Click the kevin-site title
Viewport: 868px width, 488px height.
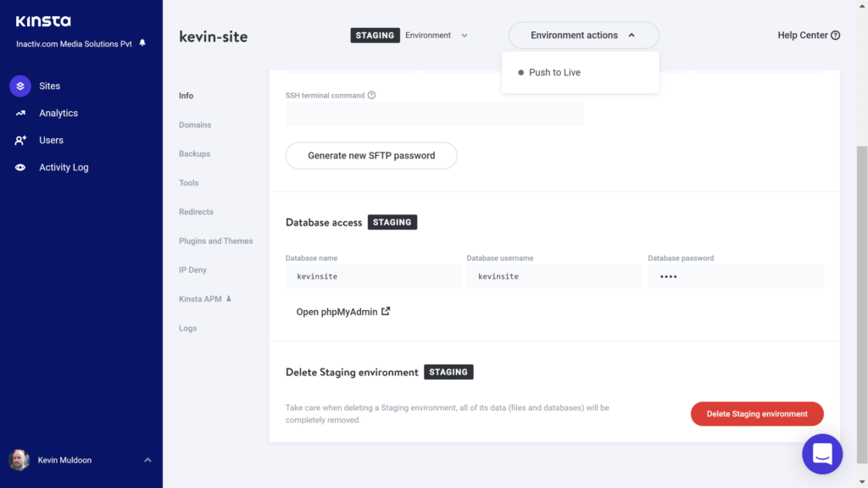[213, 36]
